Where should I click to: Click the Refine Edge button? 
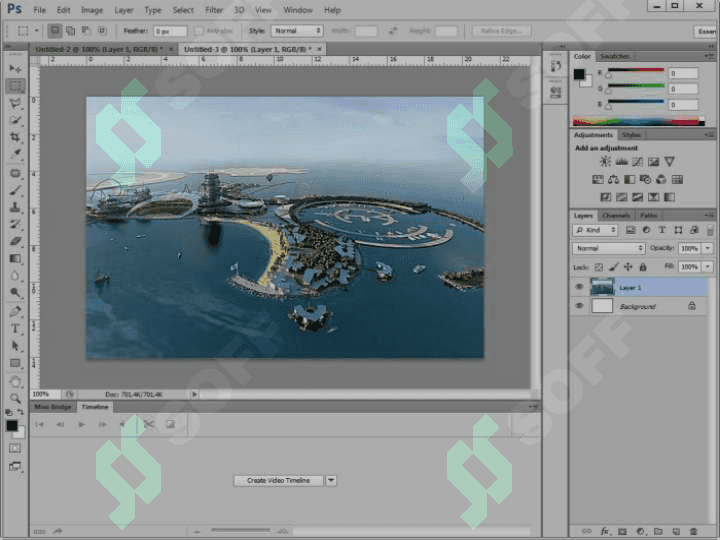501,31
